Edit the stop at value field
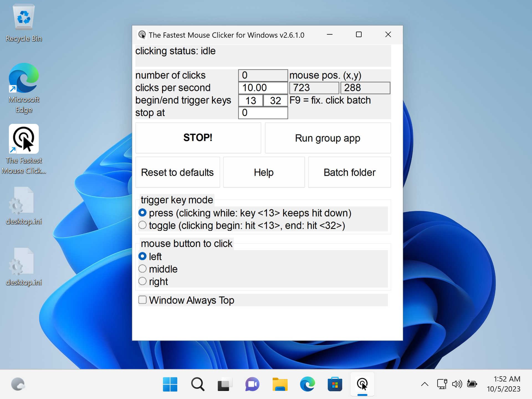Image resolution: width=532 pixels, height=399 pixels. [x=263, y=113]
